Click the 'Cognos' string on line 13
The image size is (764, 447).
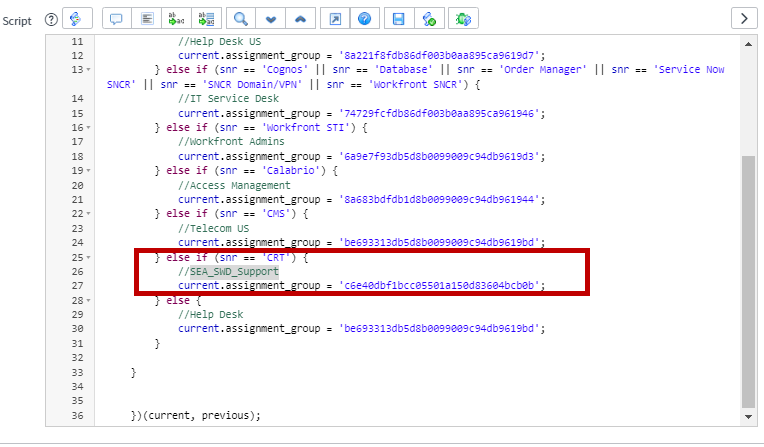coord(285,70)
